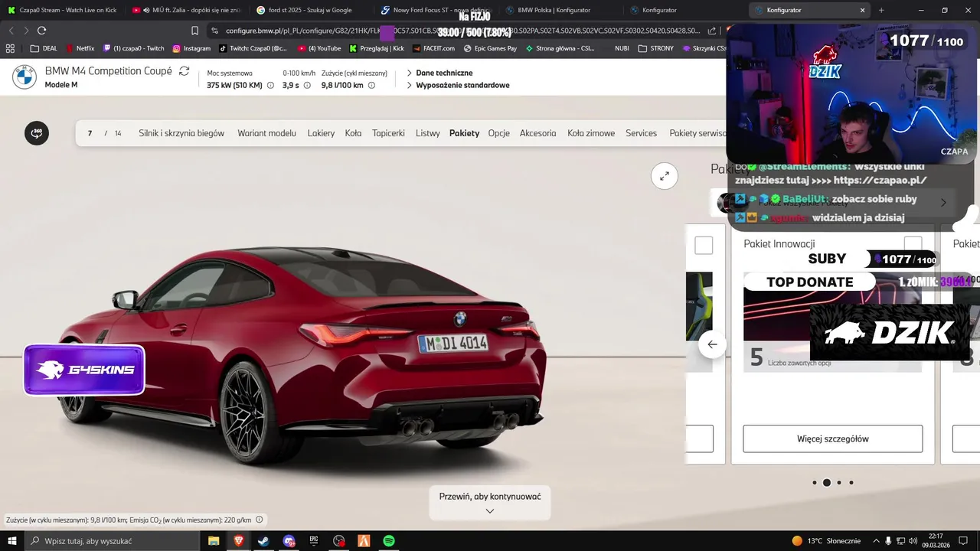Viewport: 980px width, 551px height.
Task: Open File Explorer from the taskbar
Action: pos(214,541)
